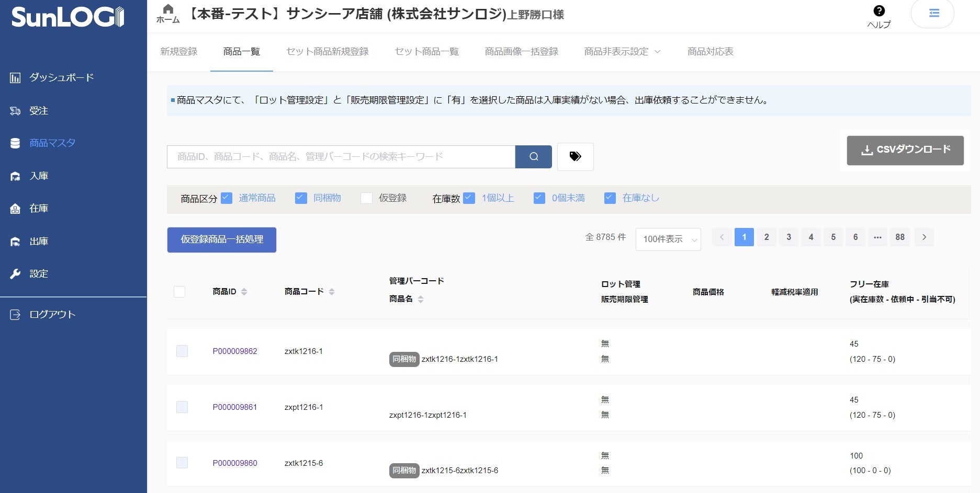
Task: Switch to 新規登録 tab
Action: coord(179,52)
